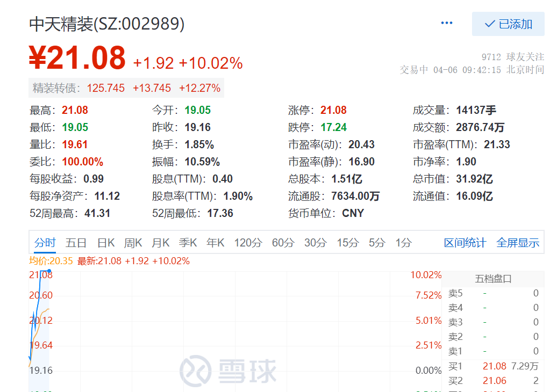The image size is (557, 392).
Task: Show the 月K chart
Action: 160,243
